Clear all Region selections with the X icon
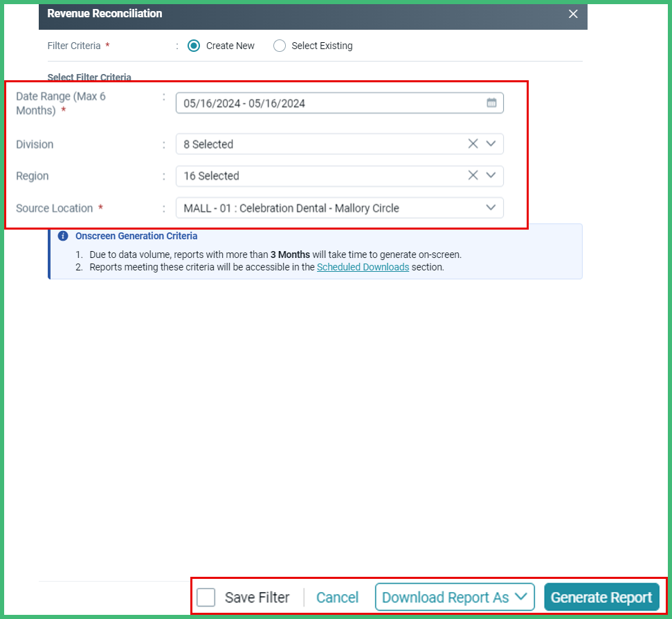The width and height of the screenshot is (672, 619). click(x=473, y=176)
